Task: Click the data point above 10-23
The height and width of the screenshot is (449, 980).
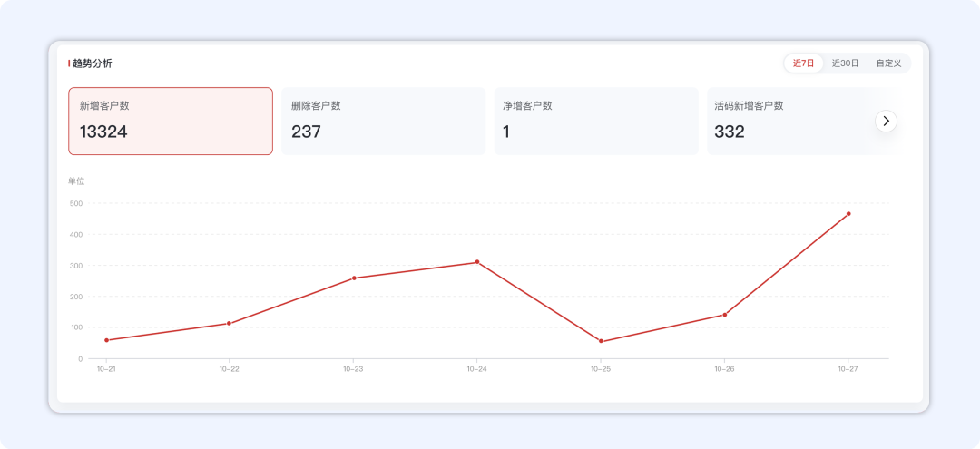Action: 353,278
